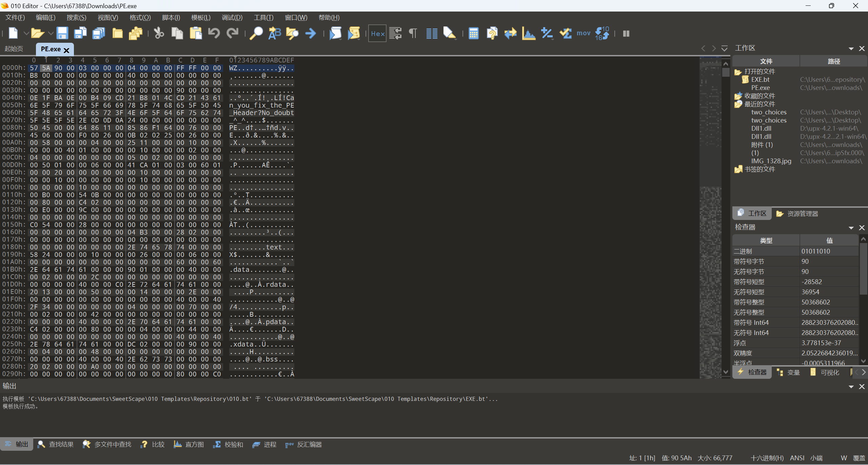The width and height of the screenshot is (868, 465).
Task: Open the Calculator tool
Action: click(x=473, y=33)
